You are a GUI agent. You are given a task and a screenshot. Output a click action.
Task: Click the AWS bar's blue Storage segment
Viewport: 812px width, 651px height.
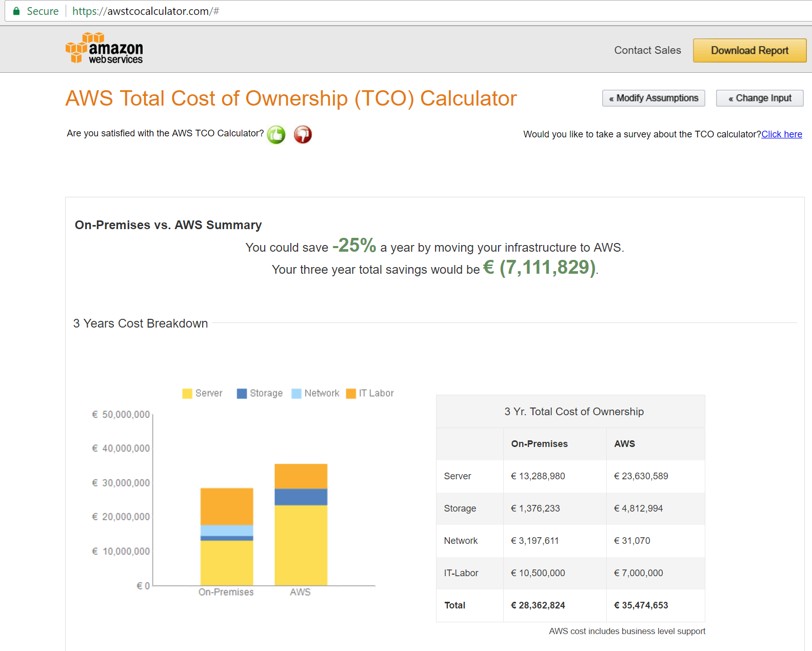click(301, 497)
